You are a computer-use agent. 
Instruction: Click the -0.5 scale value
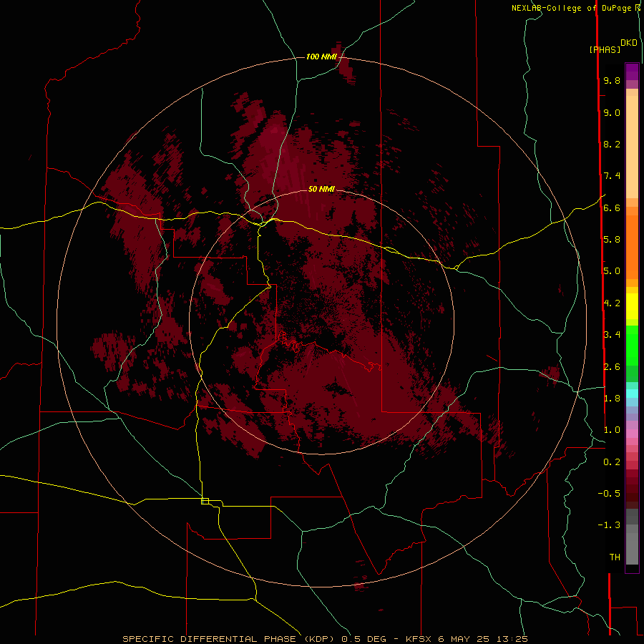pyautogui.click(x=609, y=494)
